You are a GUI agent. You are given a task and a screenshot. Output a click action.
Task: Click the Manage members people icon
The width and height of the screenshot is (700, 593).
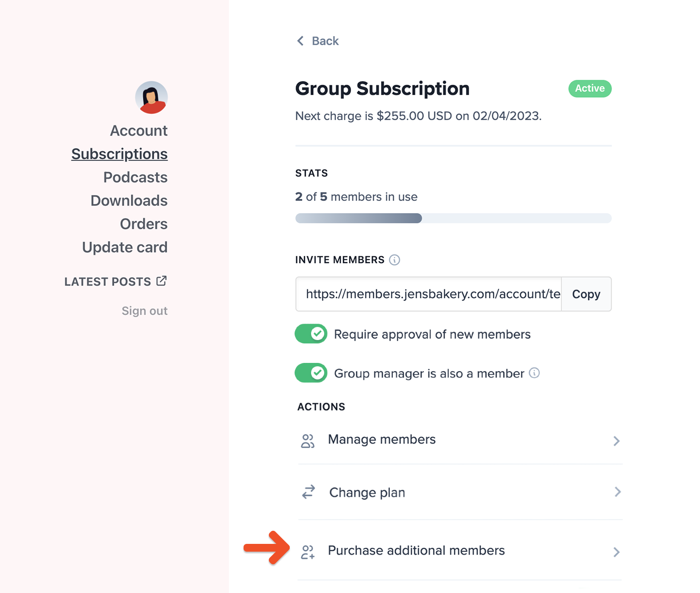pyautogui.click(x=308, y=441)
